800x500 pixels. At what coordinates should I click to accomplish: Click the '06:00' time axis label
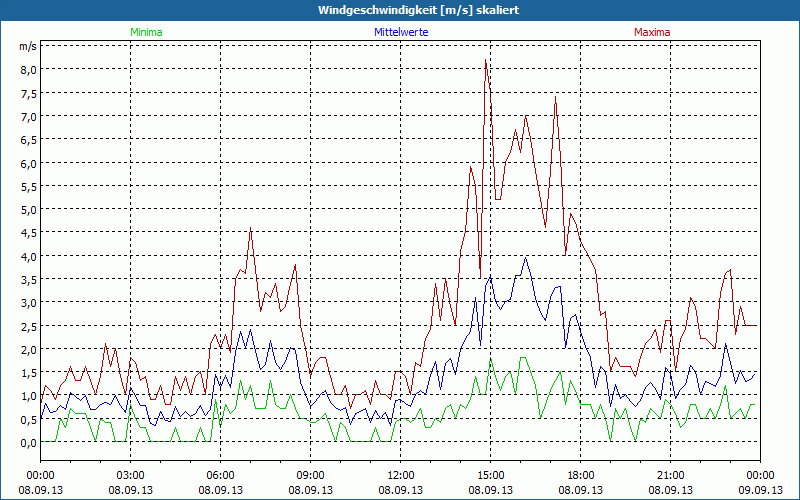(x=220, y=476)
